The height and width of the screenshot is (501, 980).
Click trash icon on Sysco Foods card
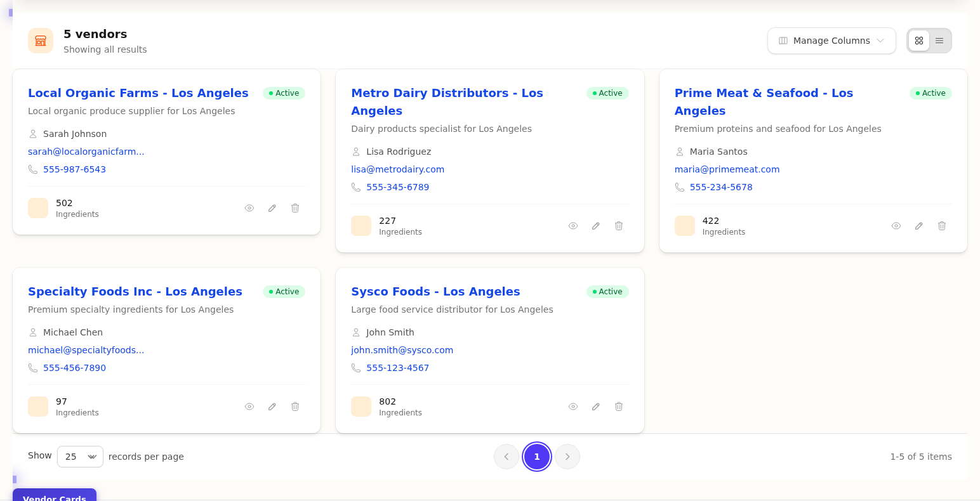point(619,407)
